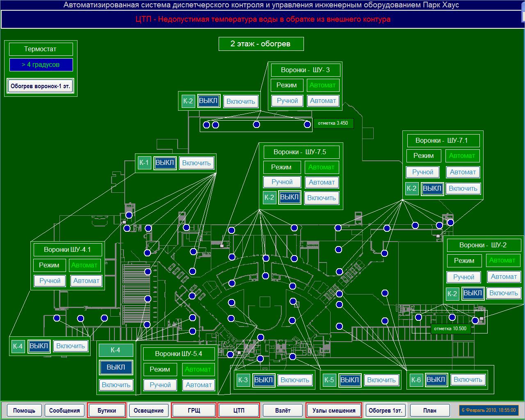Switch Воронки ШУ-7.1 to Ручной
Screen dimensions: 525x420
point(422,172)
